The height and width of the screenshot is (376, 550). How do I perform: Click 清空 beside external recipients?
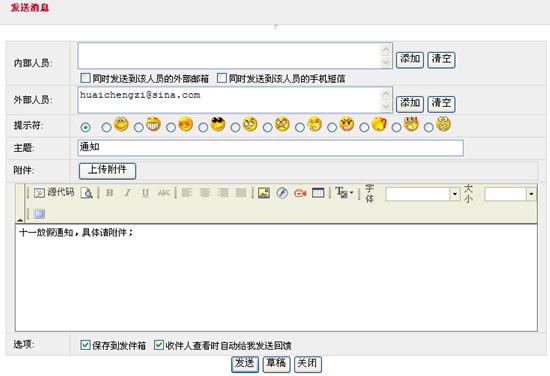pos(441,104)
